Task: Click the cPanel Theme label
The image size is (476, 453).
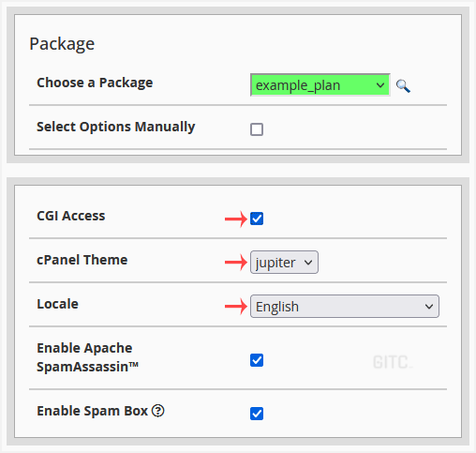Action: click(x=82, y=260)
